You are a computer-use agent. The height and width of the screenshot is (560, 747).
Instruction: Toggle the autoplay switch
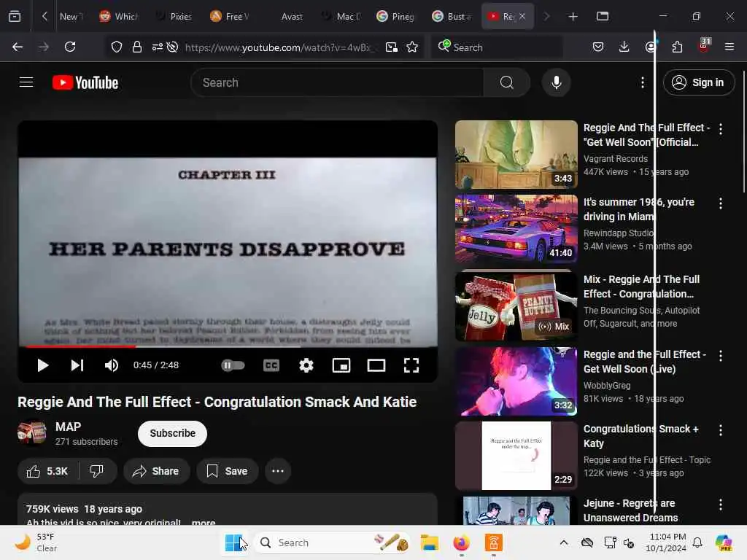point(233,365)
